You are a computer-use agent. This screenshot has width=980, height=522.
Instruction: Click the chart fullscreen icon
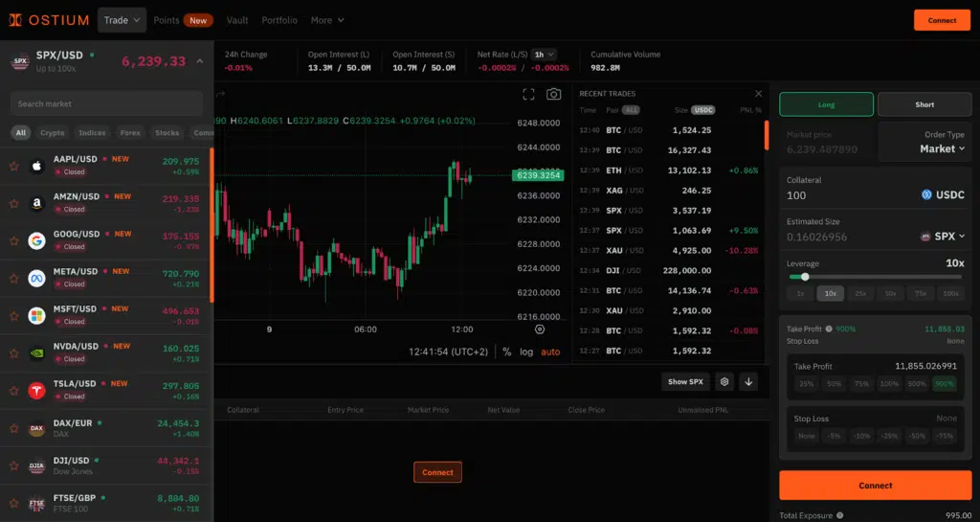528,94
